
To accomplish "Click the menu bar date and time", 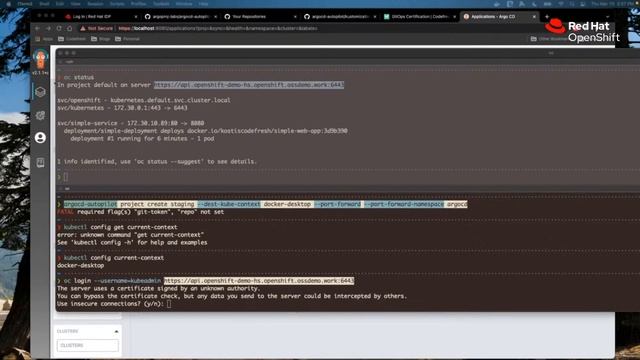I will (612, 4).
